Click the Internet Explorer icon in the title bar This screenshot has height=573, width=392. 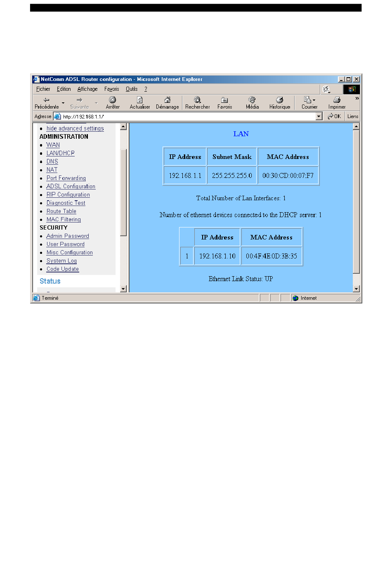click(x=36, y=79)
